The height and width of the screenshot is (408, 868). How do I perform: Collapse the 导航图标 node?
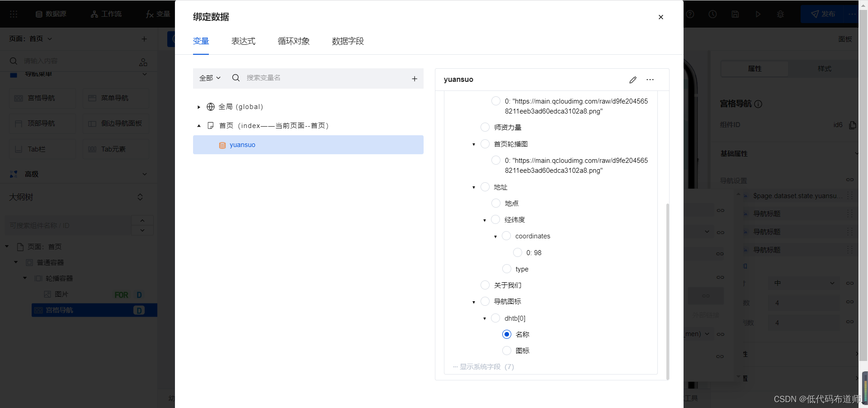473,302
